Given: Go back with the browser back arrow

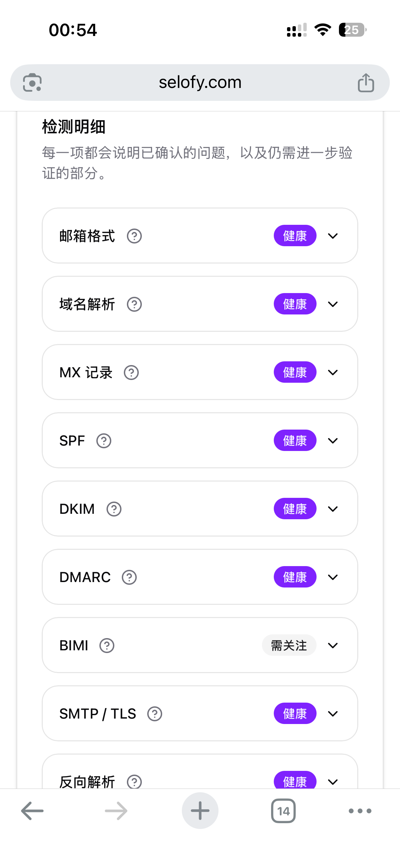Looking at the screenshot, I should [x=32, y=811].
